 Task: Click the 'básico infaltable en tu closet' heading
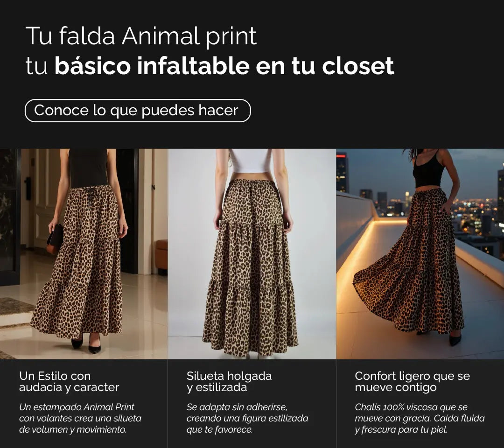(224, 66)
